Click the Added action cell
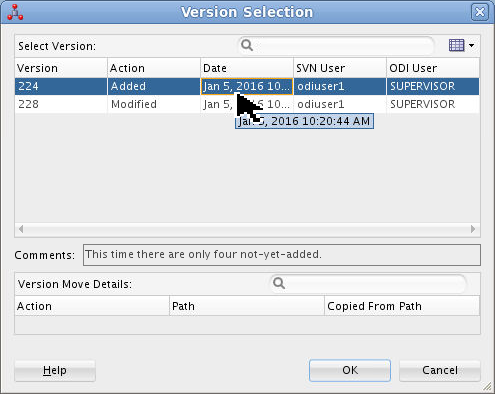 pyautogui.click(x=154, y=86)
